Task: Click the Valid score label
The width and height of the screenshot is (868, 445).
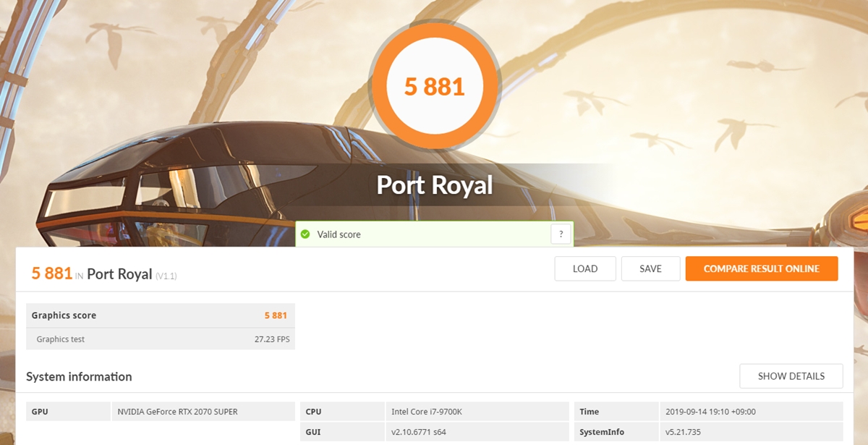Action: pyautogui.click(x=339, y=234)
